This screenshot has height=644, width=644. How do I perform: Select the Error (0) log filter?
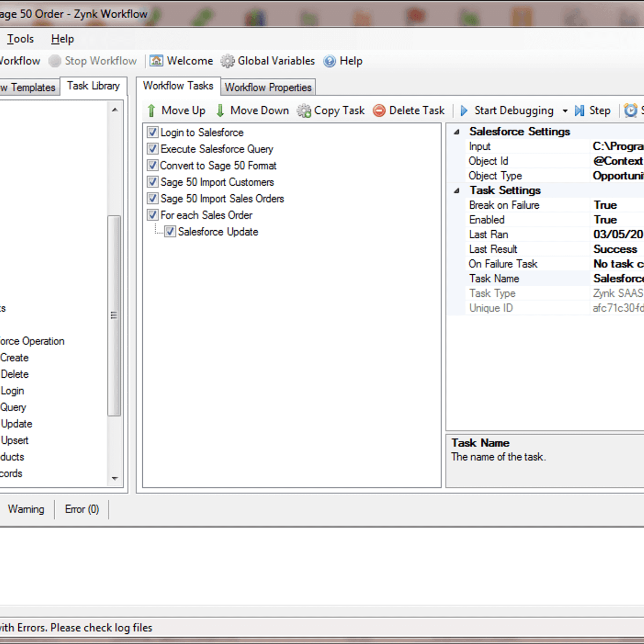point(82,509)
